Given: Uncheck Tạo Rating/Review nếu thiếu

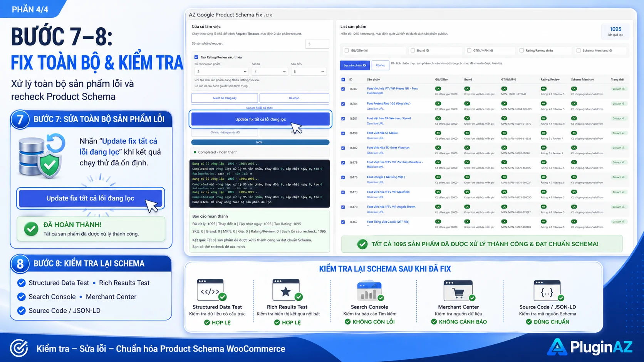Looking at the screenshot, I should tap(196, 57).
